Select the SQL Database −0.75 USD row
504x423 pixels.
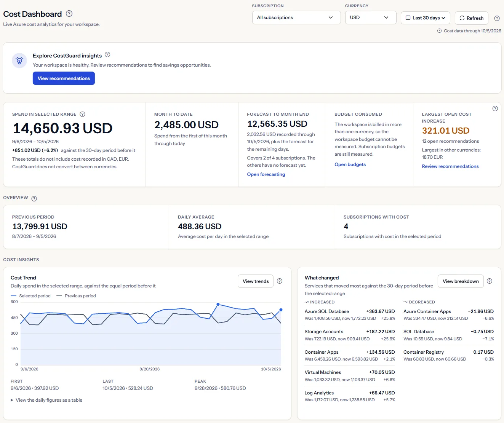(x=448, y=335)
